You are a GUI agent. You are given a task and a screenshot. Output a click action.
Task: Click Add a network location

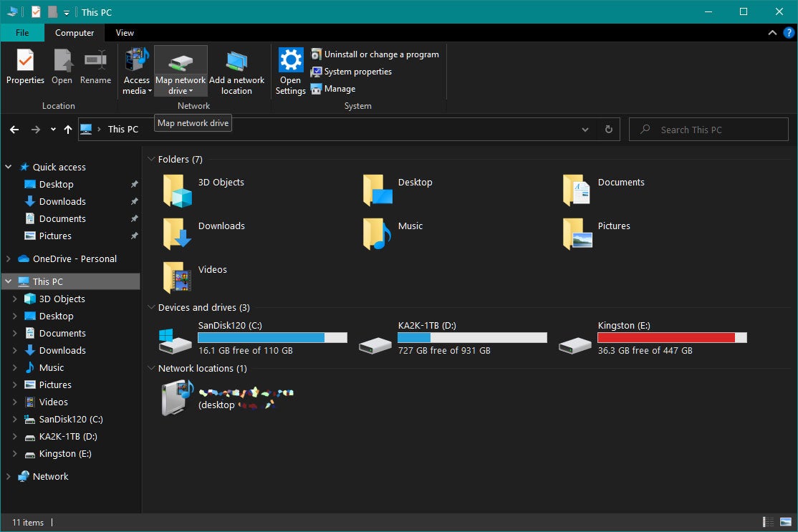point(236,71)
